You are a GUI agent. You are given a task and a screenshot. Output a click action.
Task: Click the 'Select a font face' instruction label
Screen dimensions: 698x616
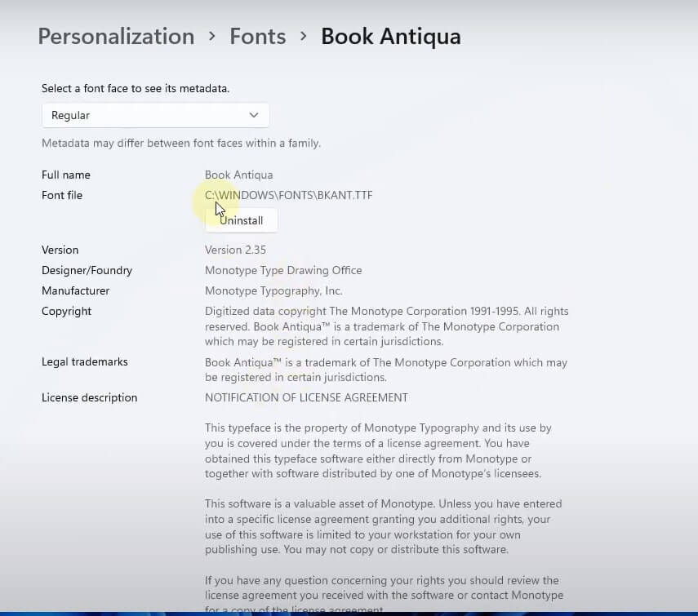click(x=136, y=88)
